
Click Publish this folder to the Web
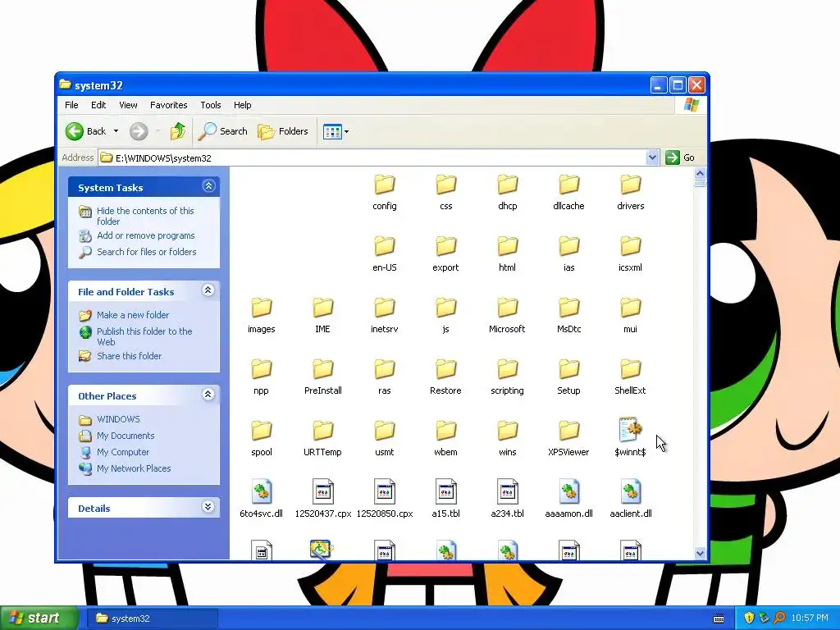click(x=144, y=336)
